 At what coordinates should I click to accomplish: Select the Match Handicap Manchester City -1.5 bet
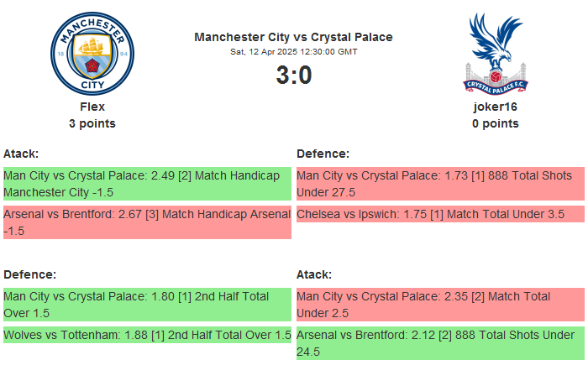click(x=146, y=184)
